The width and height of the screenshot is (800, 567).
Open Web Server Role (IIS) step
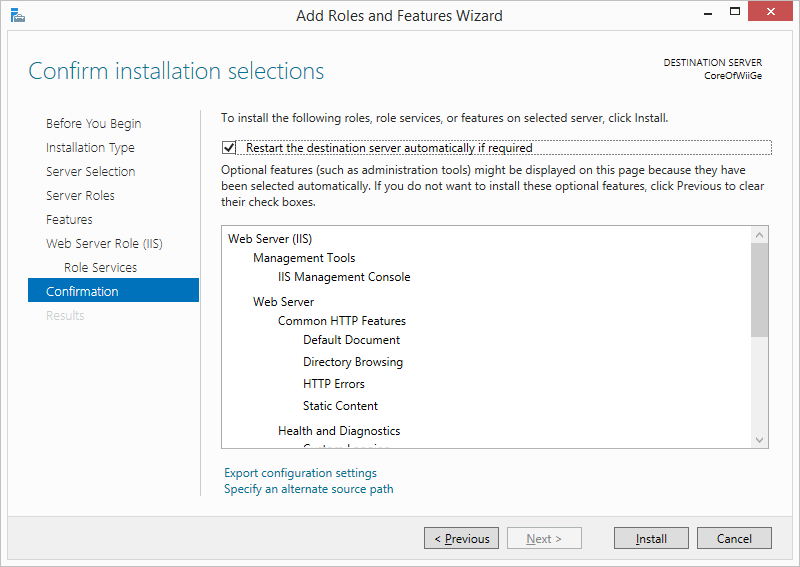coord(104,243)
